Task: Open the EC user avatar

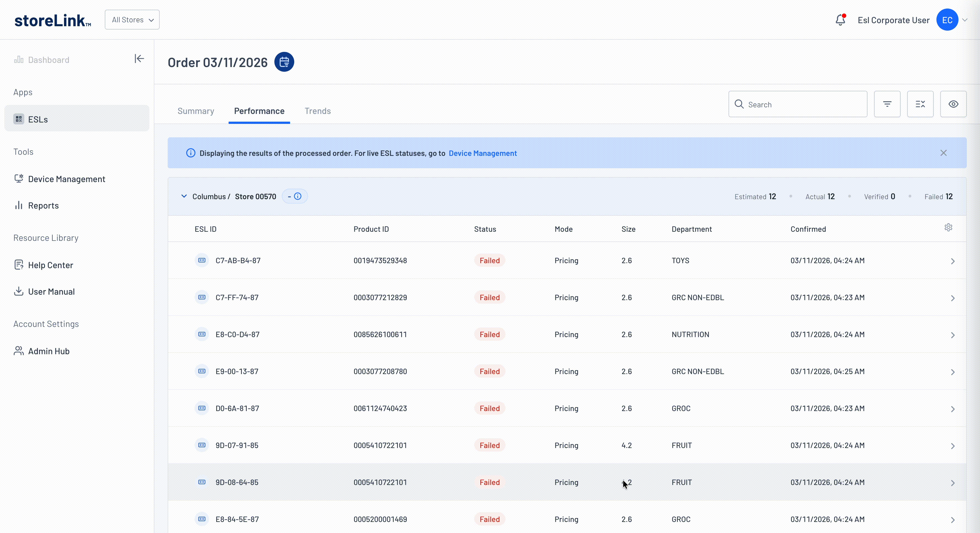Action: pyautogui.click(x=947, y=20)
